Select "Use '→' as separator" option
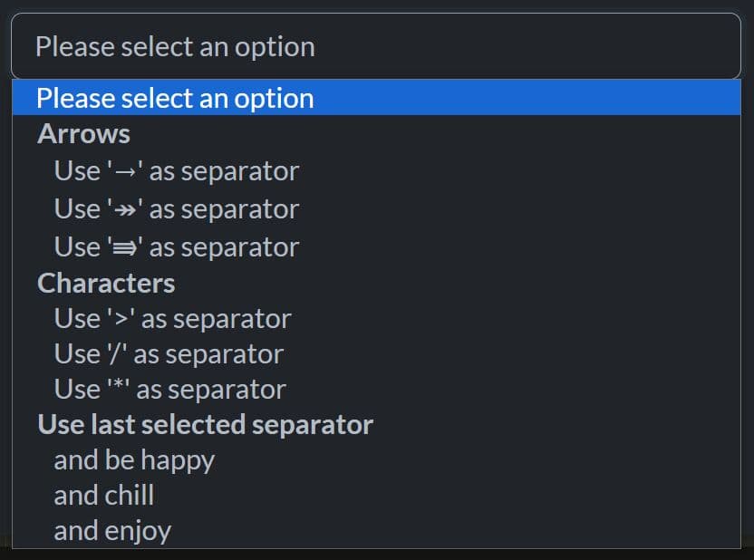This screenshot has width=754, height=560. 176,170
